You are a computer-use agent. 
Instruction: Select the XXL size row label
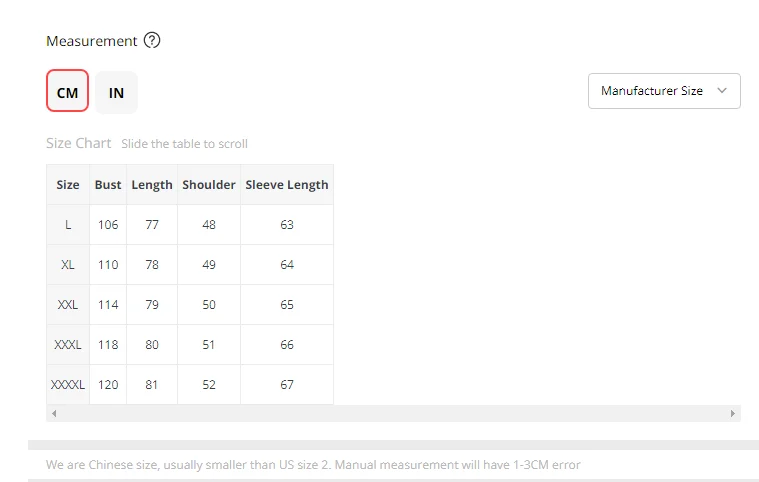pos(68,305)
